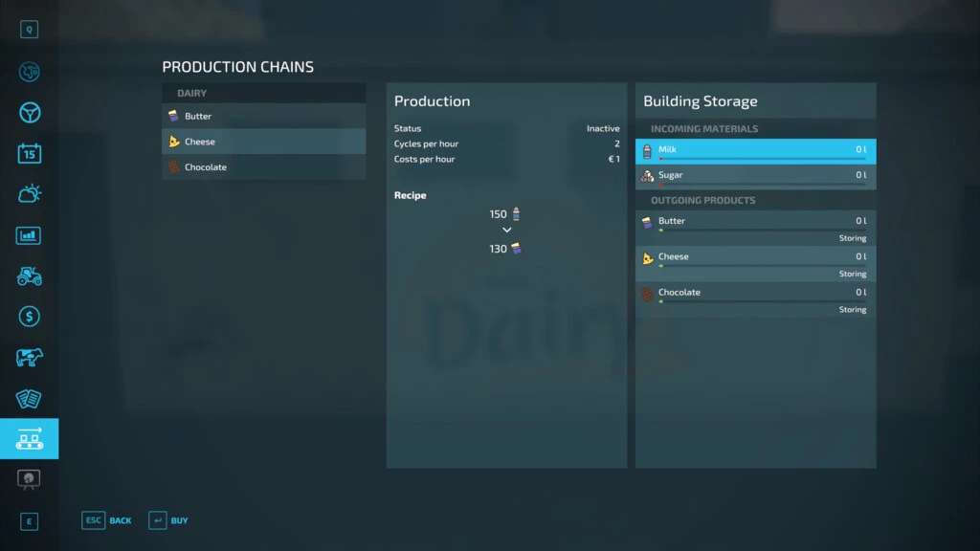Open the contracts papers page

[30, 398]
